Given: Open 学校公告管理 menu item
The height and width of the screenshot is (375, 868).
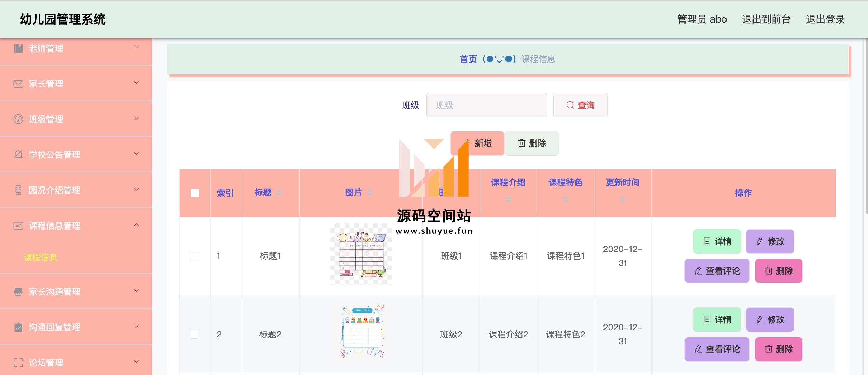Looking at the screenshot, I should (x=76, y=155).
